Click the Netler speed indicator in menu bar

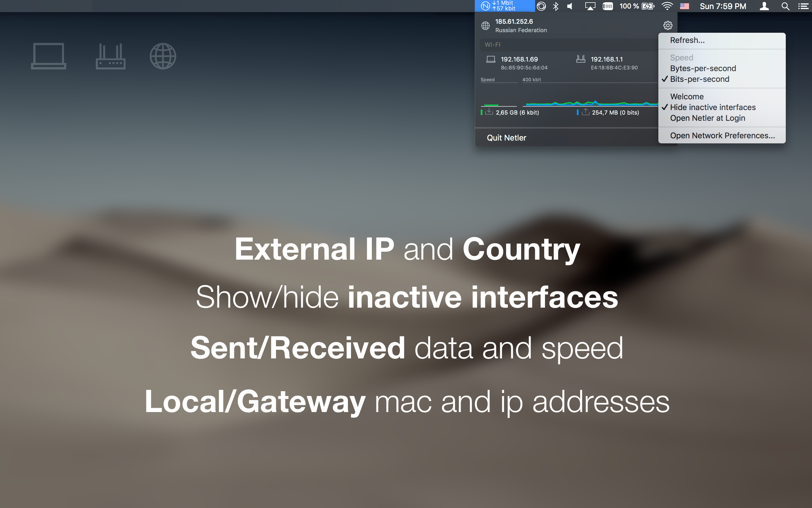click(505, 6)
